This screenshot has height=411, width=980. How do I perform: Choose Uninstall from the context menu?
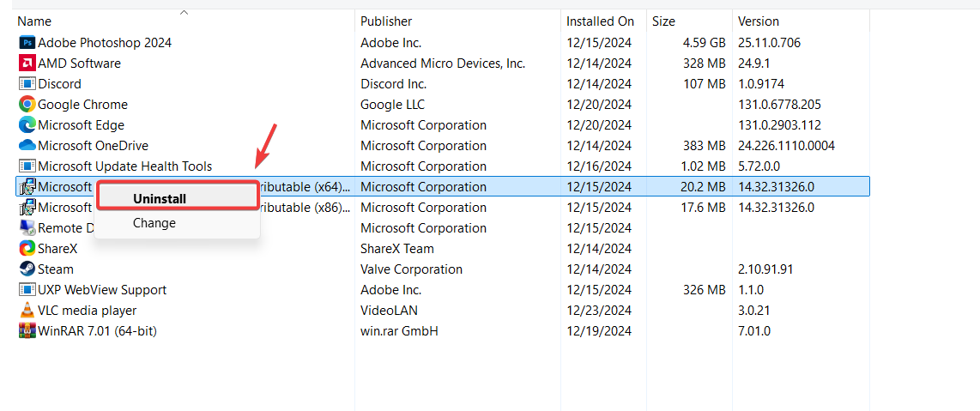click(x=160, y=198)
